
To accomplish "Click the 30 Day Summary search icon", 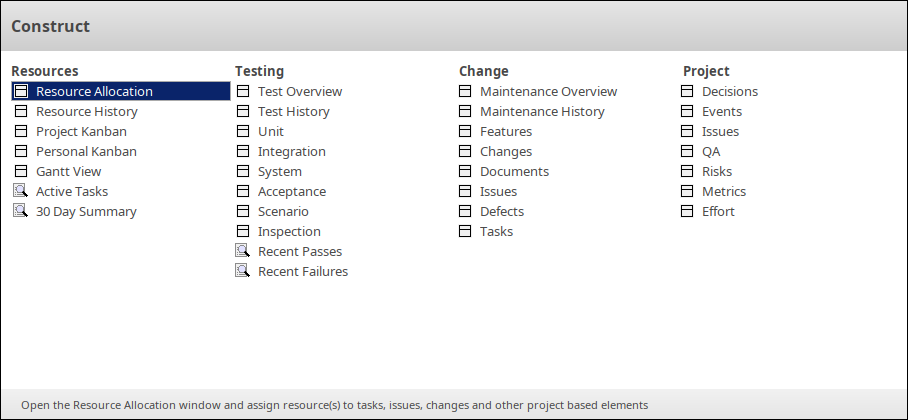I will tap(21, 211).
